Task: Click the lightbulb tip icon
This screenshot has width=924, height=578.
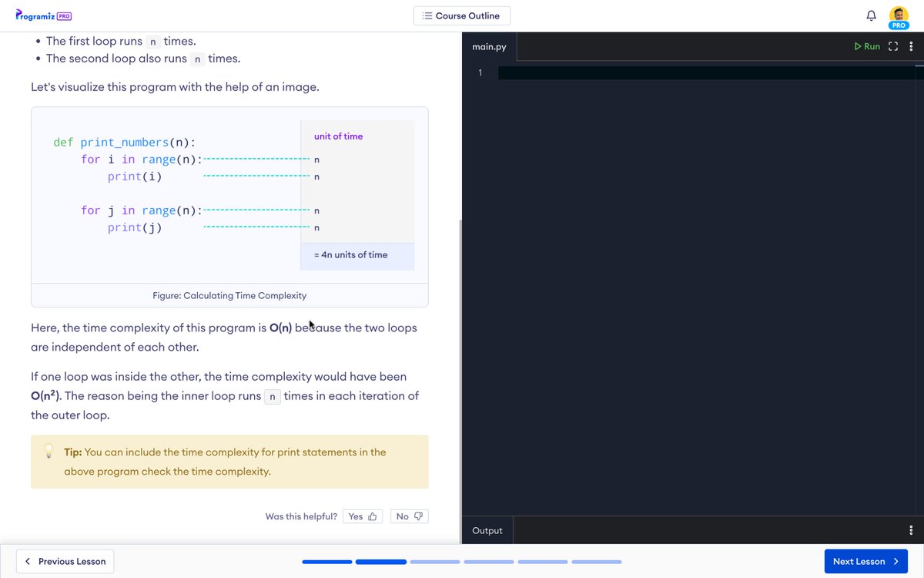Action: [49, 451]
